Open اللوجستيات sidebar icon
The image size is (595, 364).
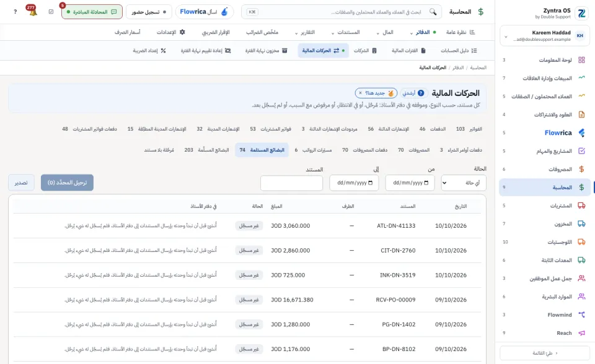(x=581, y=242)
